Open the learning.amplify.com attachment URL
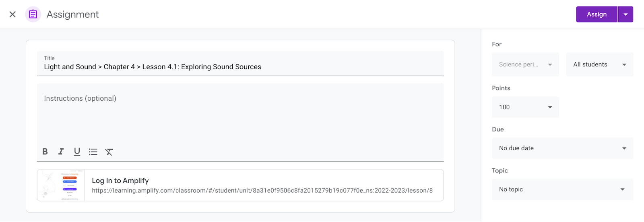644x222 pixels. (x=262, y=191)
